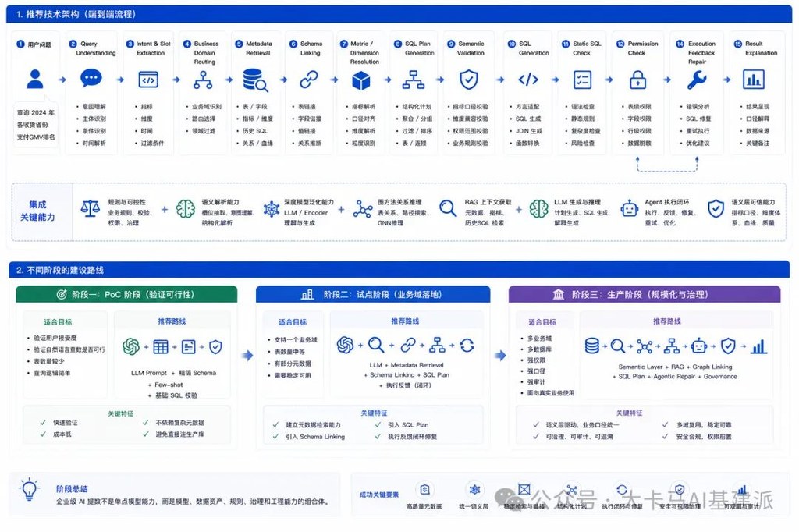The width and height of the screenshot is (799, 532).
Task: Click the Semantic Validation shield icon
Action: coord(469,80)
